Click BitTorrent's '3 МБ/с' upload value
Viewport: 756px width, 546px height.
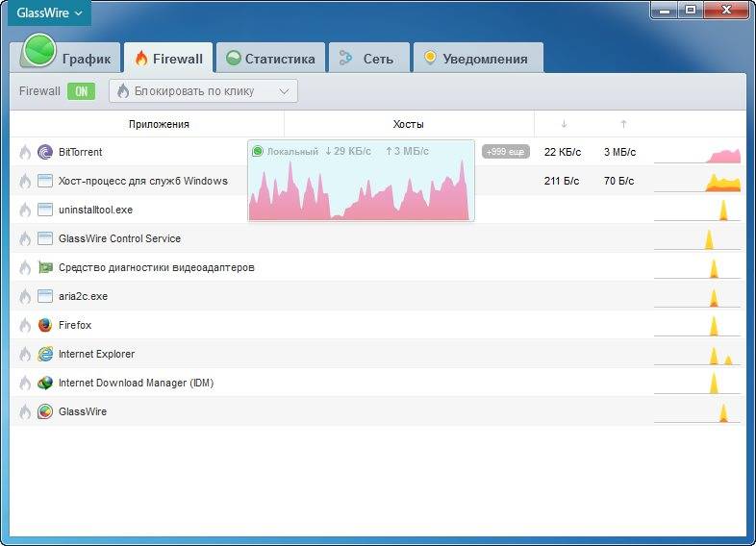[620, 152]
